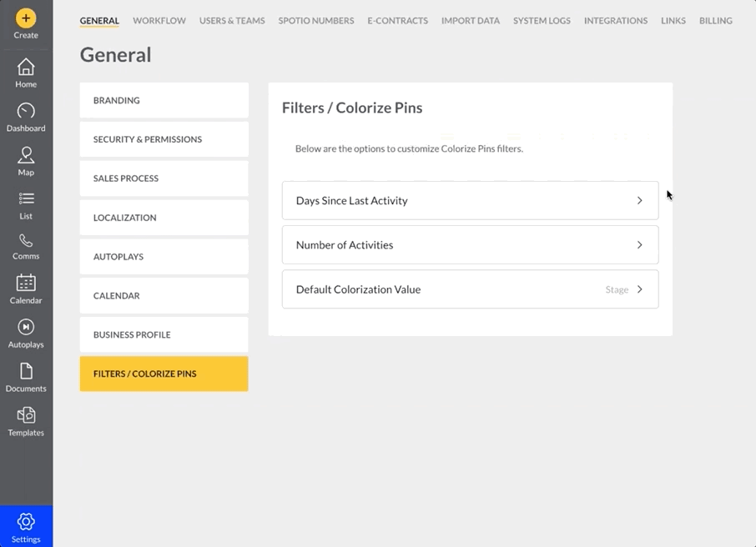
Task: Open the Branding settings section
Action: click(164, 100)
